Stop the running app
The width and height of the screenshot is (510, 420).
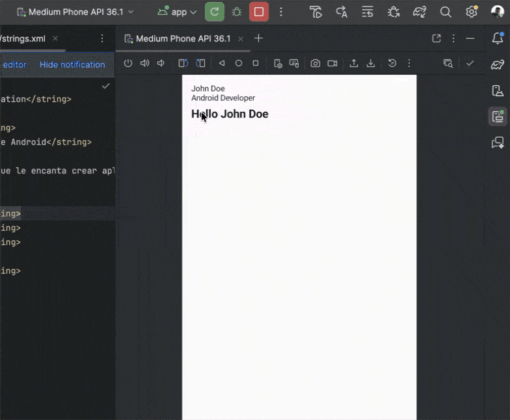(259, 12)
